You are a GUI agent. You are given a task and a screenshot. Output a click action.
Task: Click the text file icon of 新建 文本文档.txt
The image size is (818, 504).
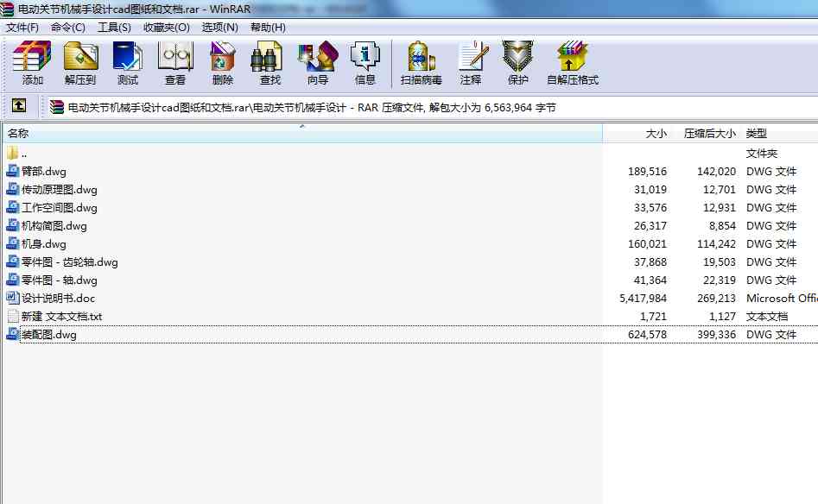(12, 317)
